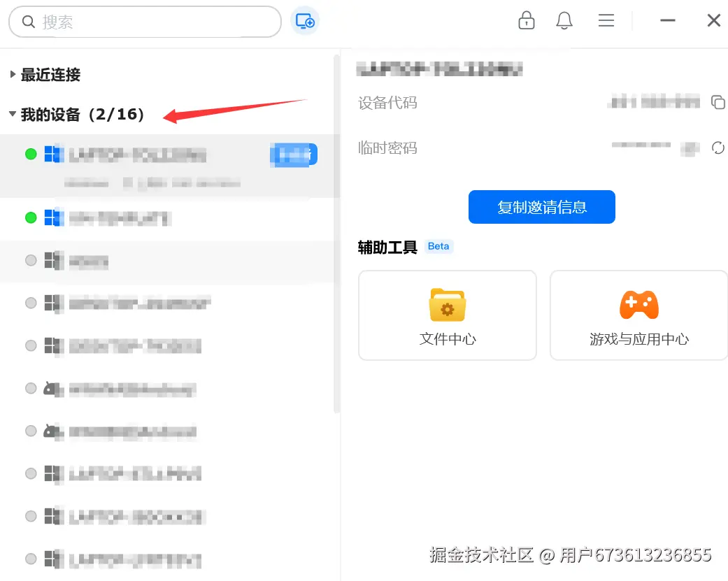Collapse the 我的设备 (2/16) section

coord(77,114)
